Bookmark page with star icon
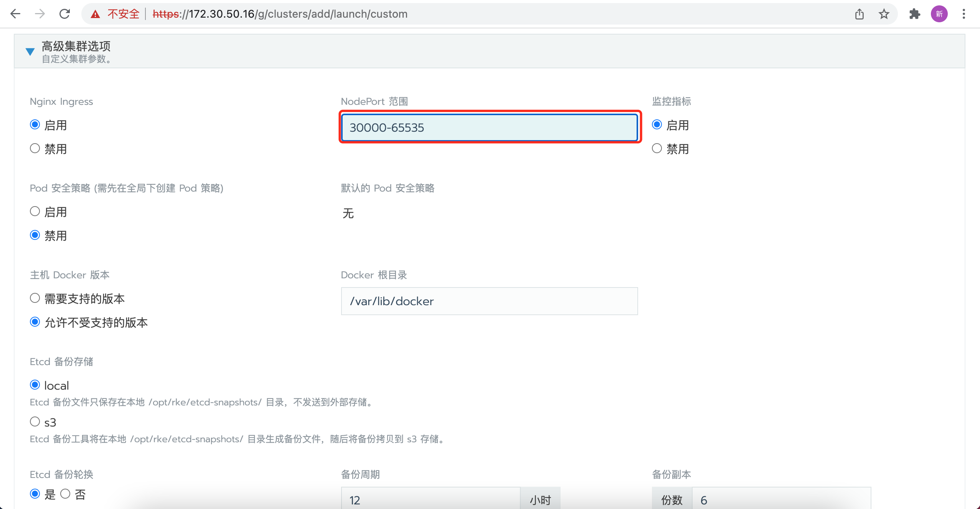Image resolution: width=980 pixels, height=509 pixels. click(884, 14)
